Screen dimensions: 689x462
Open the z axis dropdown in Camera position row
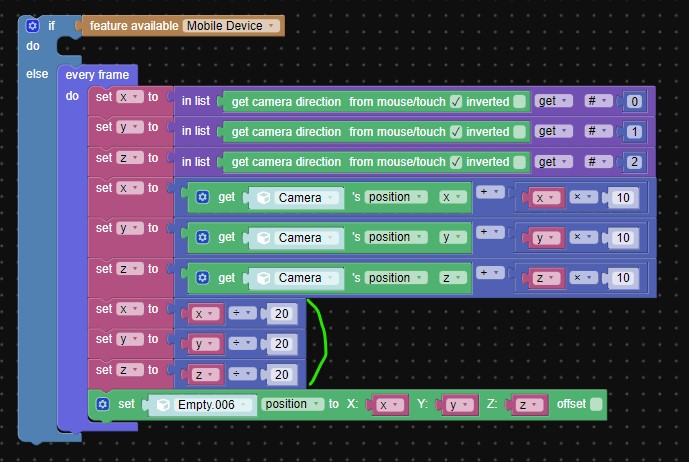pos(453,278)
